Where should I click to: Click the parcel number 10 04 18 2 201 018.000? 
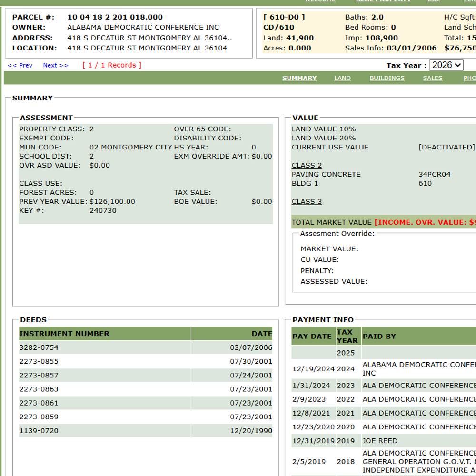pos(115,17)
